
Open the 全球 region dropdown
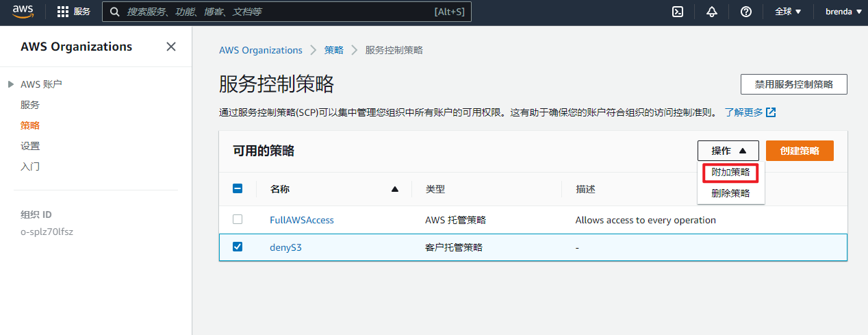788,12
